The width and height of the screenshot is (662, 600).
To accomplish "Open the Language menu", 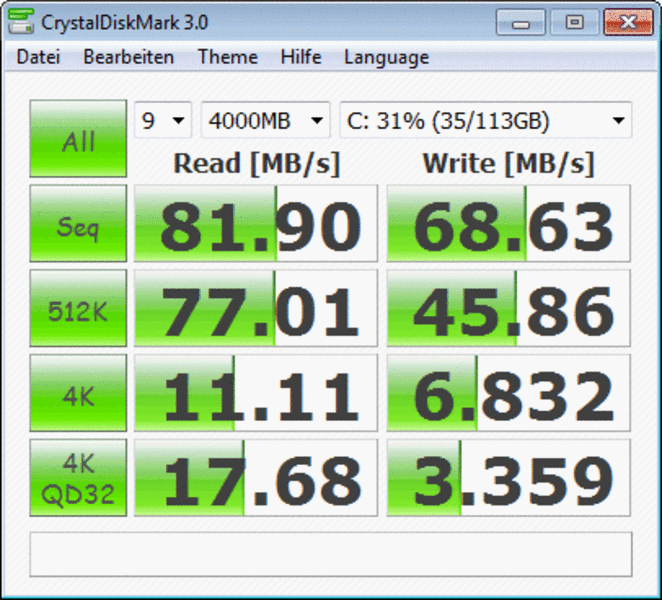I will 386,58.
